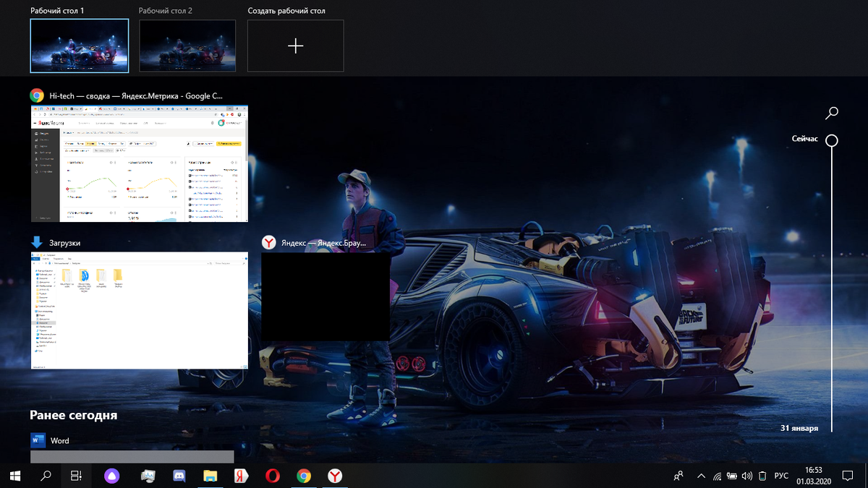868x488 pixels.
Task: Switch to Рабочий стол 2 thumbnail
Action: [x=187, y=46]
